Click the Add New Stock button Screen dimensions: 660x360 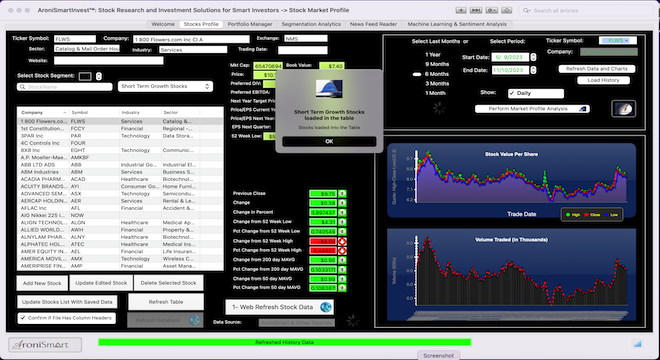coord(42,283)
